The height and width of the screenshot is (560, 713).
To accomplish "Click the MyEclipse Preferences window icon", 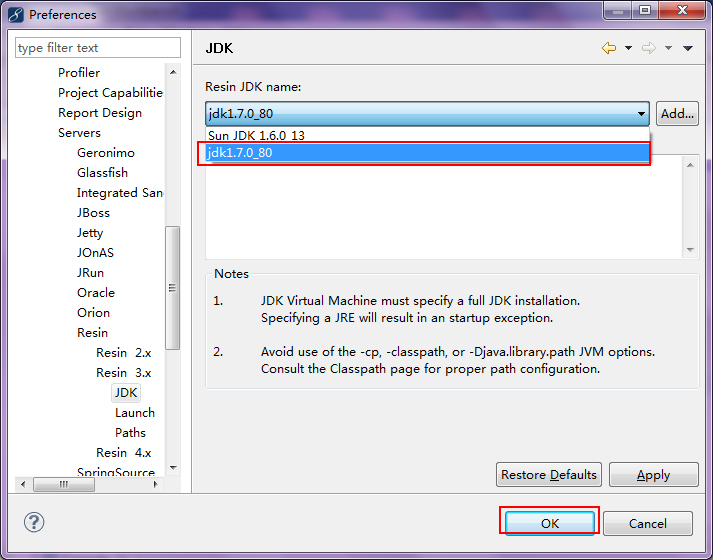I will click(x=15, y=15).
